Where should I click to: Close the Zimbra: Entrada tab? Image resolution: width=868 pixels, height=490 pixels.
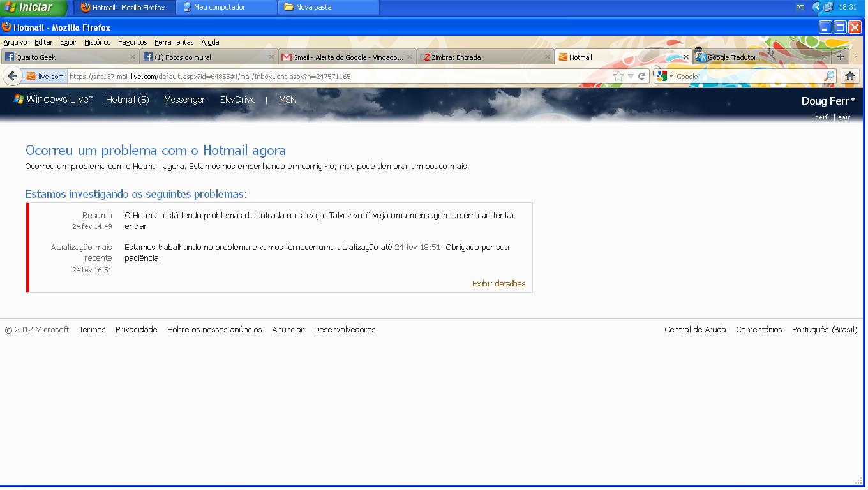pos(548,57)
